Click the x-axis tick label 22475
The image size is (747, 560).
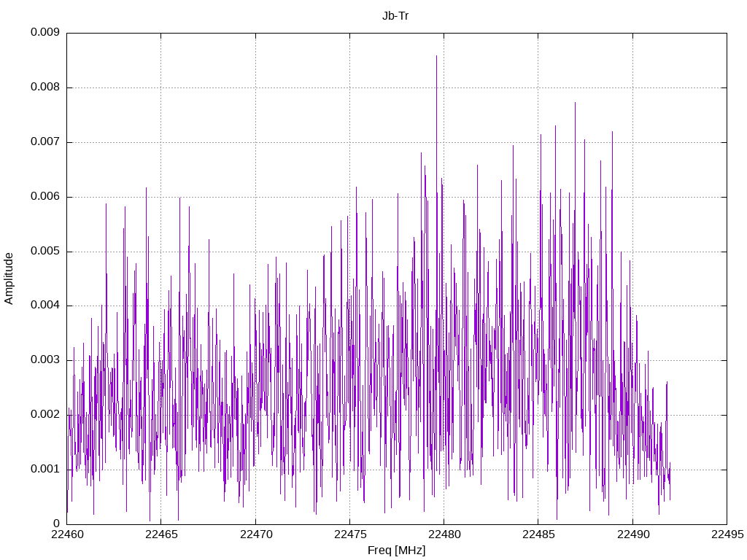[349, 534]
